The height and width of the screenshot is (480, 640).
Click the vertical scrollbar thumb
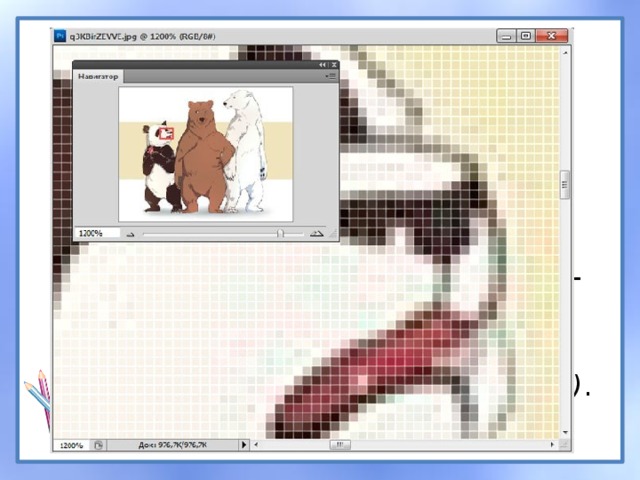tap(565, 185)
